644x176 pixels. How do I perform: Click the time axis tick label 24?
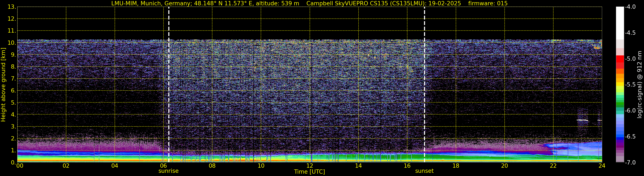602,166
